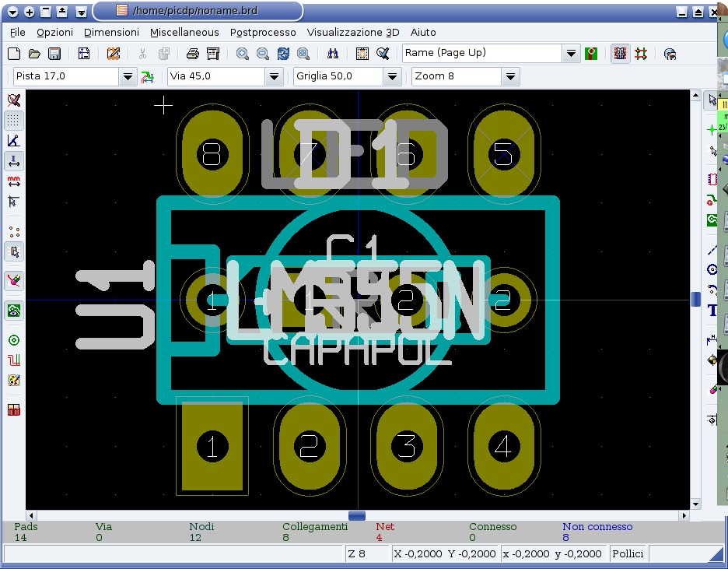The width and height of the screenshot is (728, 569).
Task: Toggle tracks sketch mode
Action: pyautogui.click(x=14, y=361)
